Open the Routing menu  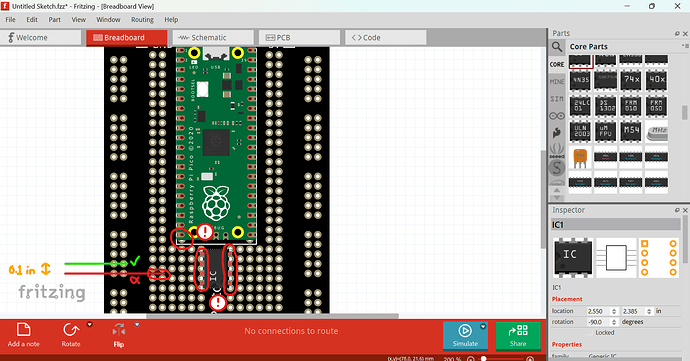(142, 20)
